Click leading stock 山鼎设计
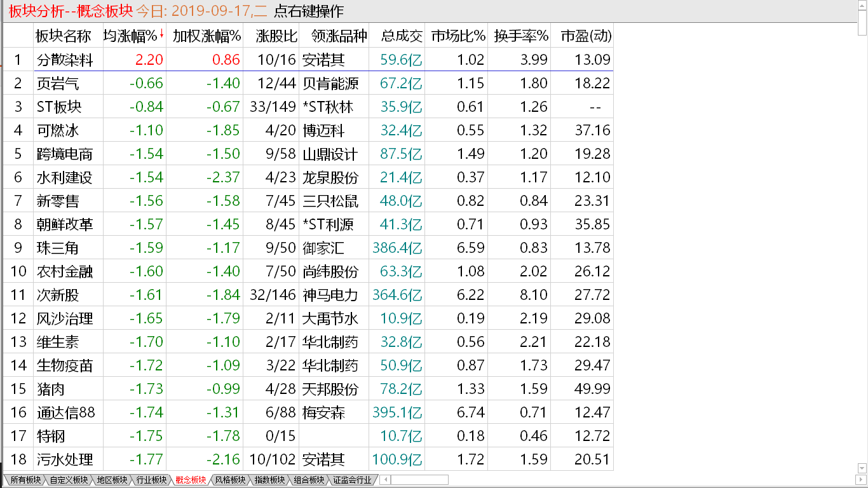The width and height of the screenshot is (868, 488). tap(330, 154)
